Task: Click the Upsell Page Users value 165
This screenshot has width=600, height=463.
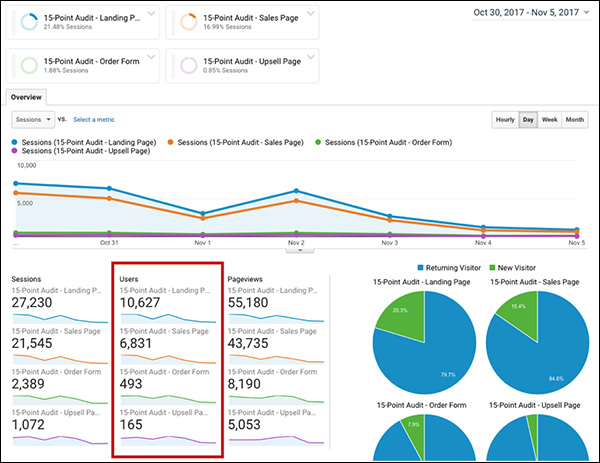Action: click(131, 424)
